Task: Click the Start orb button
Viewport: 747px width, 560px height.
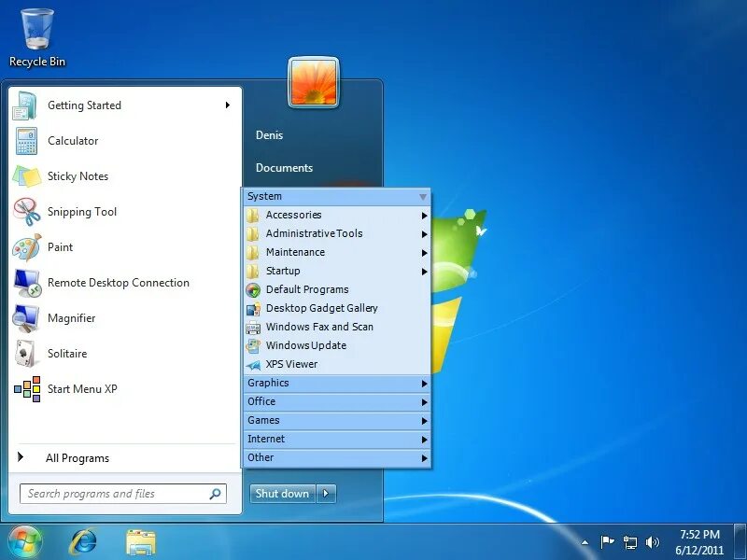Action: click(x=23, y=542)
